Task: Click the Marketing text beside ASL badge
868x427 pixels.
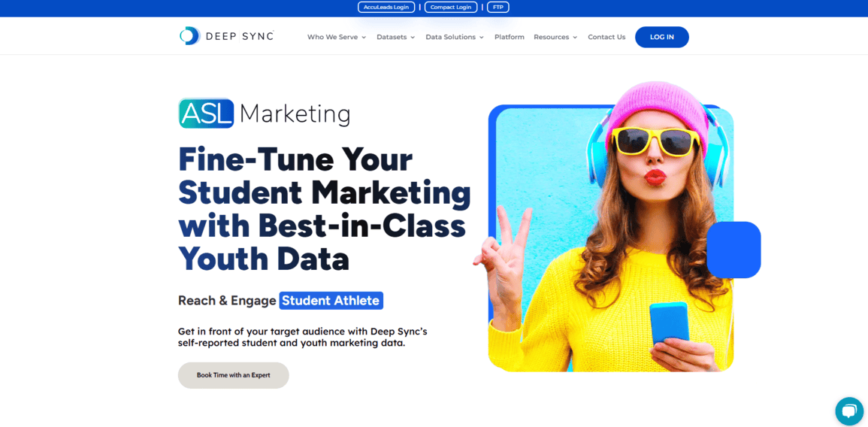Action: (295, 114)
